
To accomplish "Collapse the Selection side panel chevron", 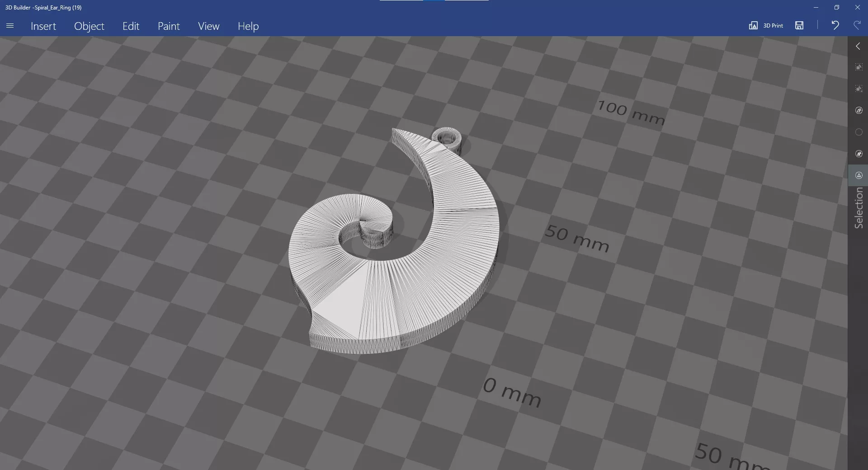I will click(858, 47).
